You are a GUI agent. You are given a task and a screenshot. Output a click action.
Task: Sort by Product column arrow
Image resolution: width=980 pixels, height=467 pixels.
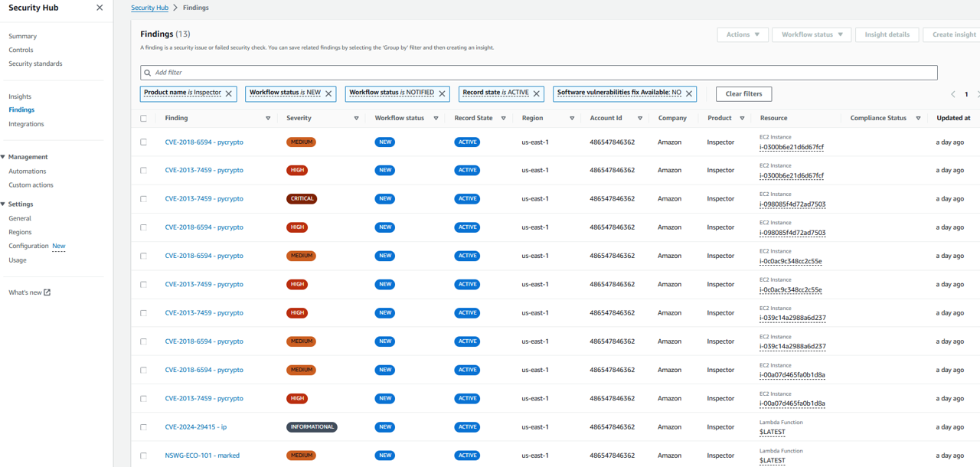coord(742,119)
